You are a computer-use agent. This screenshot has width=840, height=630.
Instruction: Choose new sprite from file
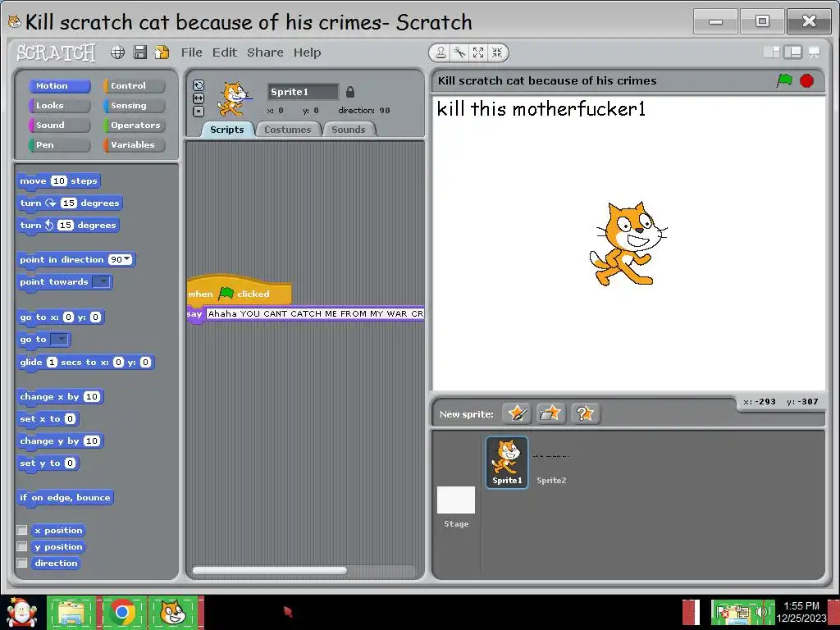(550, 413)
